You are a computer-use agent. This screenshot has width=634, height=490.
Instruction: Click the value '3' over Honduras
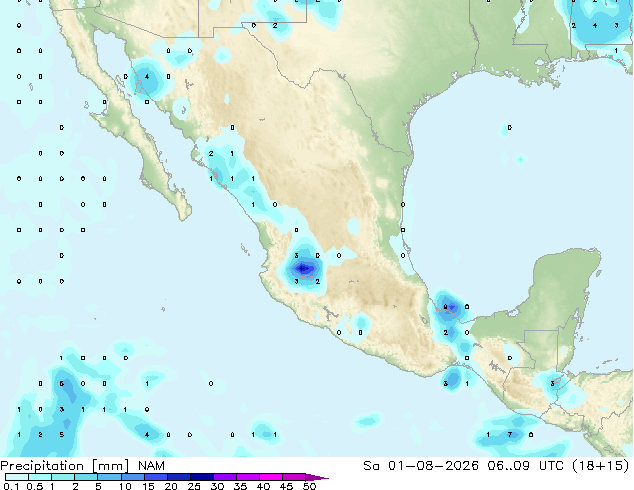[x=552, y=383]
